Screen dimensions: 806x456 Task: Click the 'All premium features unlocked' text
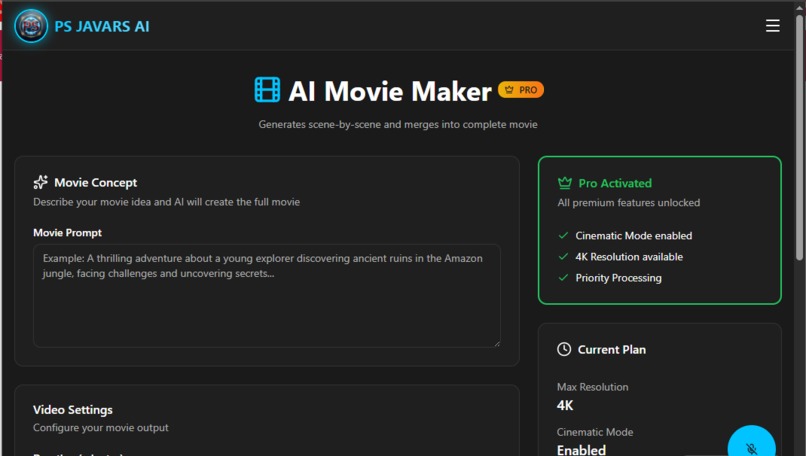pos(629,203)
